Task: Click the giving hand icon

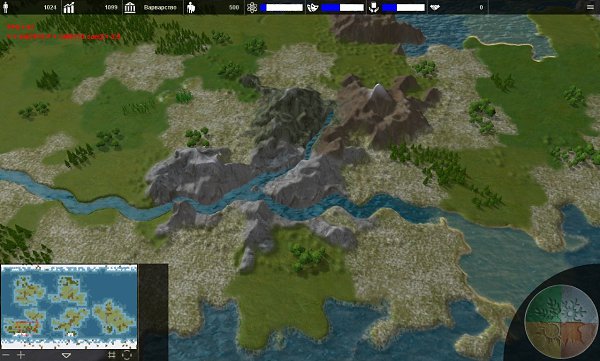Action: (x=374, y=7)
